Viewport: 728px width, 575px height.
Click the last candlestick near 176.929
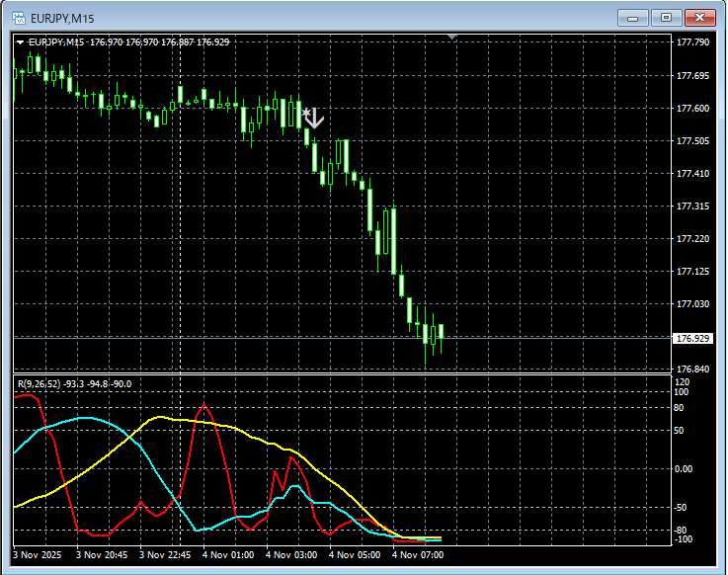coord(441,333)
